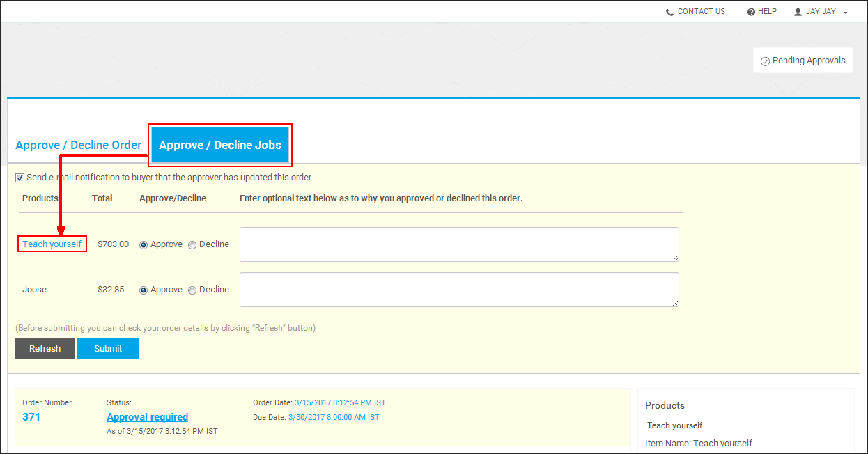Choose Approve for the Joose product
The image size is (868, 454).
tap(144, 290)
